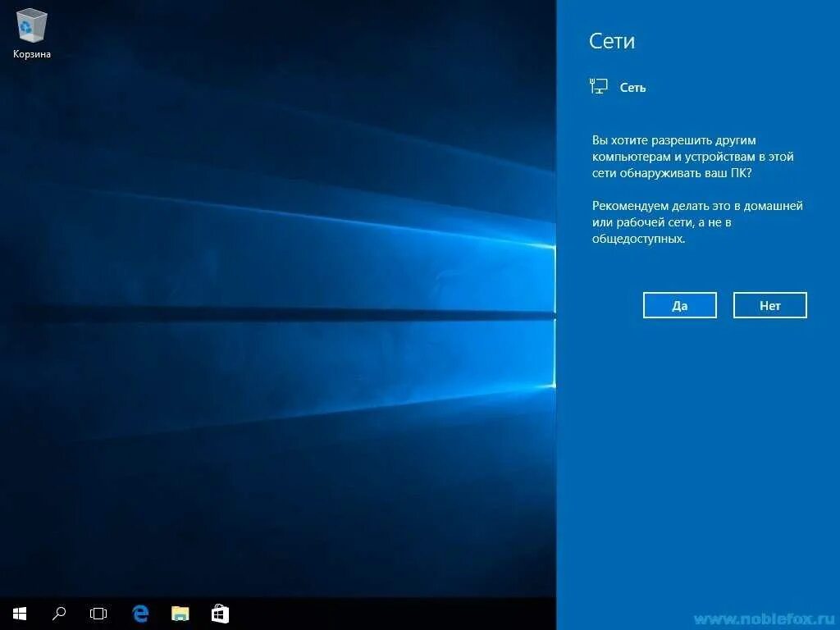The height and width of the screenshot is (630, 840).
Task: Click the taskbar search magnifier icon
Action: click(59, 614)
